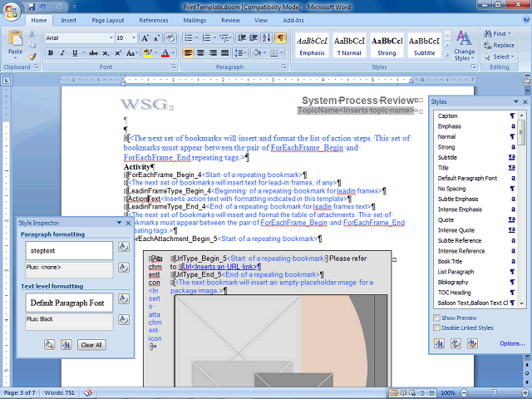Viewport: 532px width, 399px height.
Task: Switch to the Page Layout tab
Action: [x=108, y=20]
